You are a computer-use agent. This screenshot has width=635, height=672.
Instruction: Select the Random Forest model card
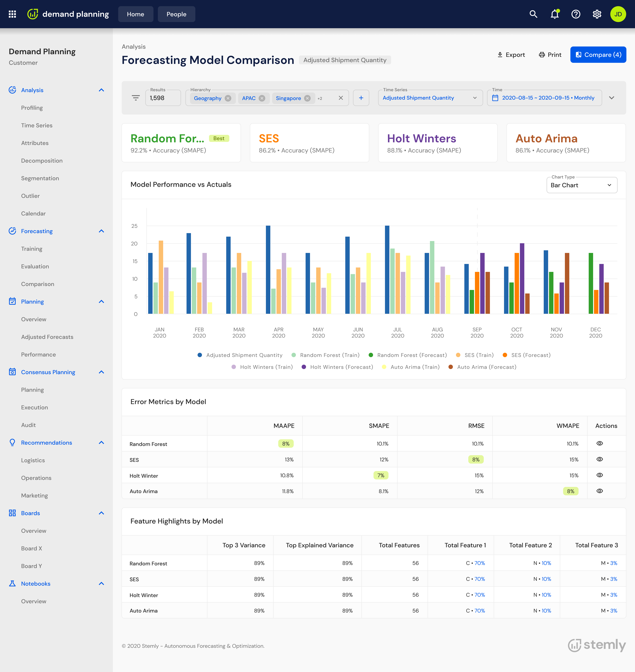[181, 143]
